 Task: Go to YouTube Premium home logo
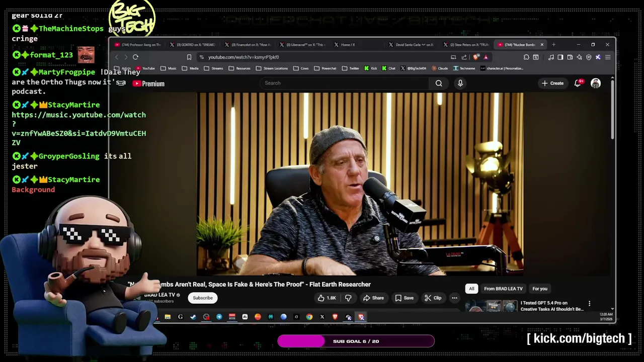pyautogui.click(x=149, y=83)
